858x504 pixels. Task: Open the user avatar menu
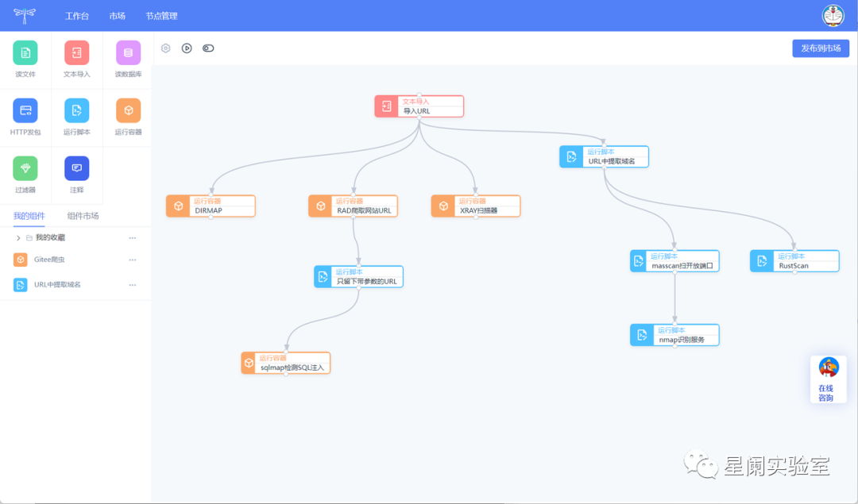click(x=833, y=16)
